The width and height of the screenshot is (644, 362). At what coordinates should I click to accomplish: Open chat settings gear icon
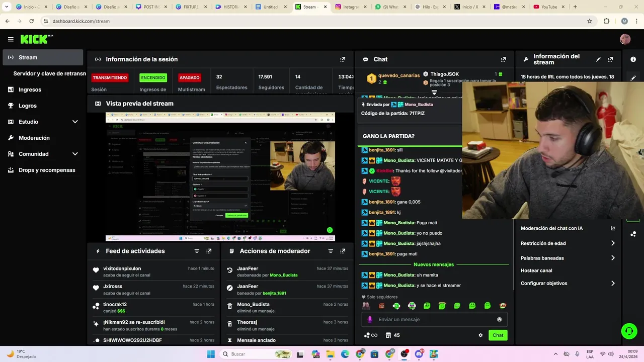coord(480,335)
